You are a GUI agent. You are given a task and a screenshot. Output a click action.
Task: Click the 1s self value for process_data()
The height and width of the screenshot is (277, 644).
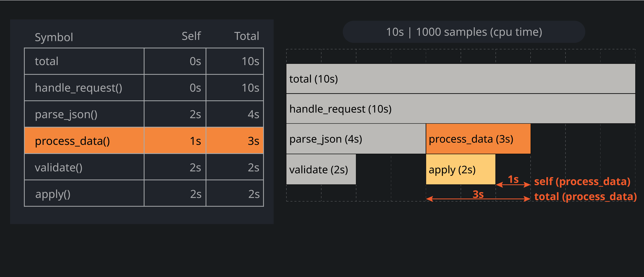click(x=195, y=141)
